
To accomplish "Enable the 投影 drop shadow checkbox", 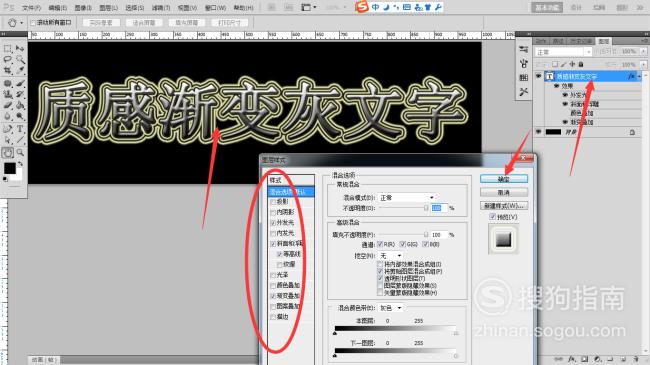I will (273, 202).
